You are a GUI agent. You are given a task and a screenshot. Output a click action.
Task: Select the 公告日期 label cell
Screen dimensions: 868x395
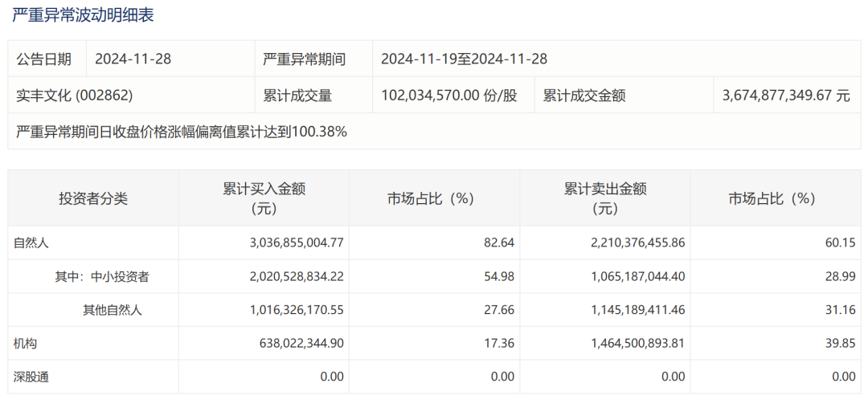44,59
